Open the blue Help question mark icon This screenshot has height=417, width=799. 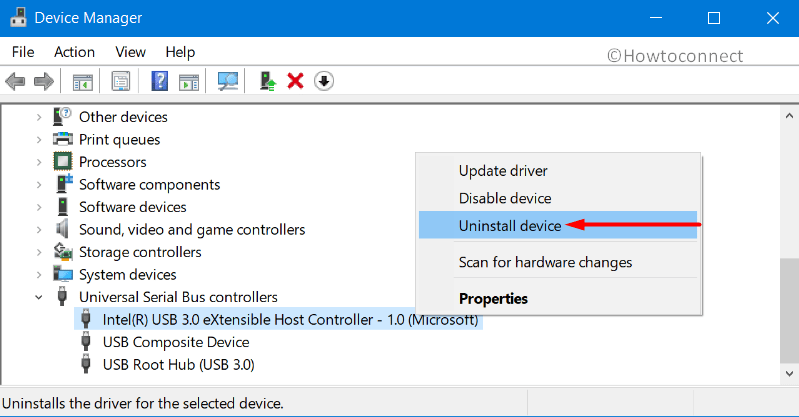[159, 81]
